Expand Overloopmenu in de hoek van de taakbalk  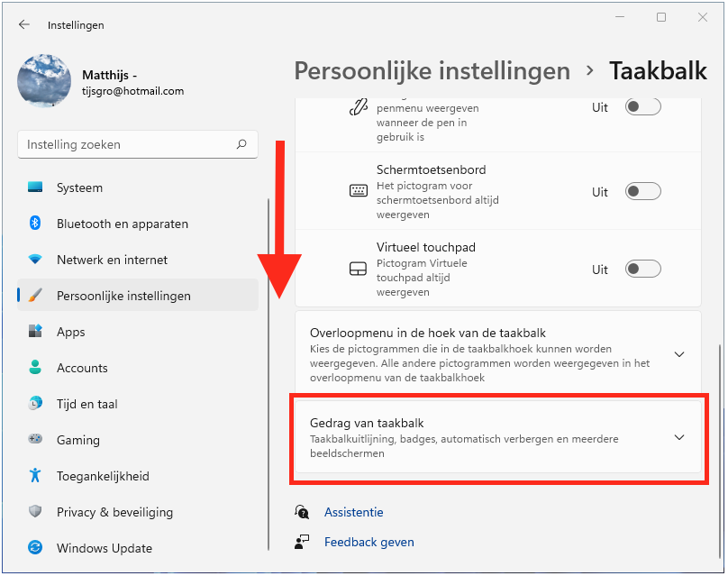click(679, 354)
